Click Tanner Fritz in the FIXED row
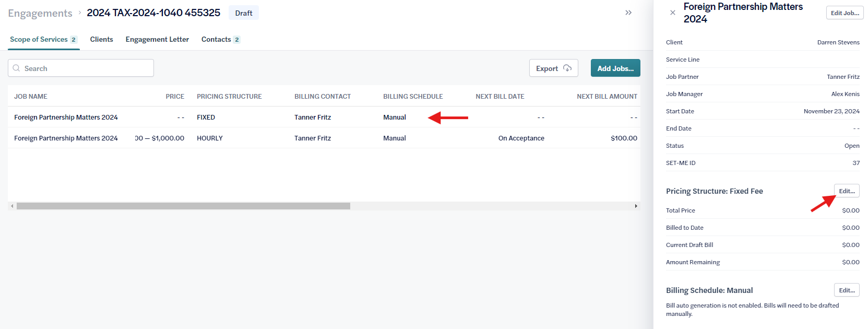Image resolution: width=868 pixels, height=329 pixels. click(313, 118)
